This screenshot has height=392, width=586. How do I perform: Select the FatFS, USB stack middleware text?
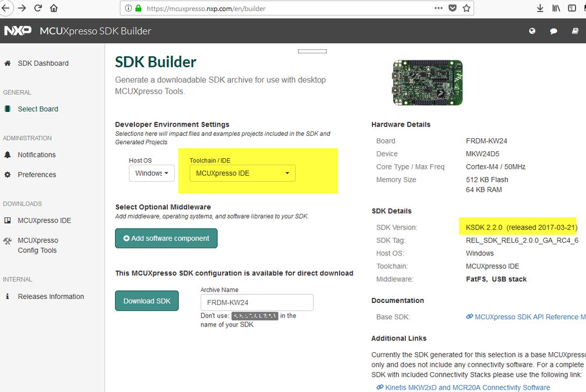click(496, 279)
